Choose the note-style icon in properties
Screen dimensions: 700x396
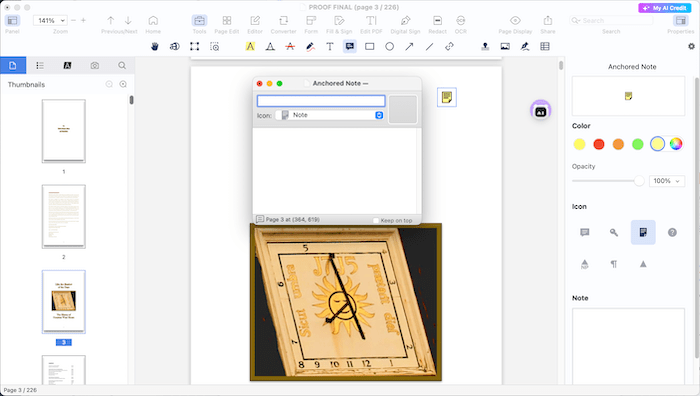click(x=643, y=232)
